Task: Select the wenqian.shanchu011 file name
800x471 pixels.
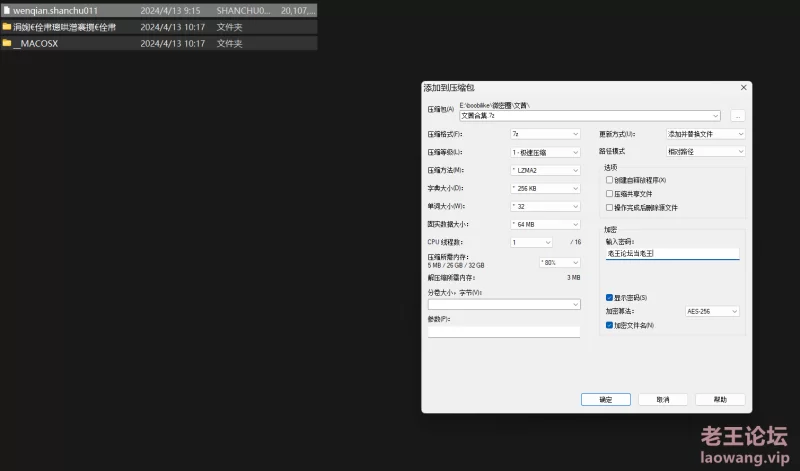Action: [55, 10]
